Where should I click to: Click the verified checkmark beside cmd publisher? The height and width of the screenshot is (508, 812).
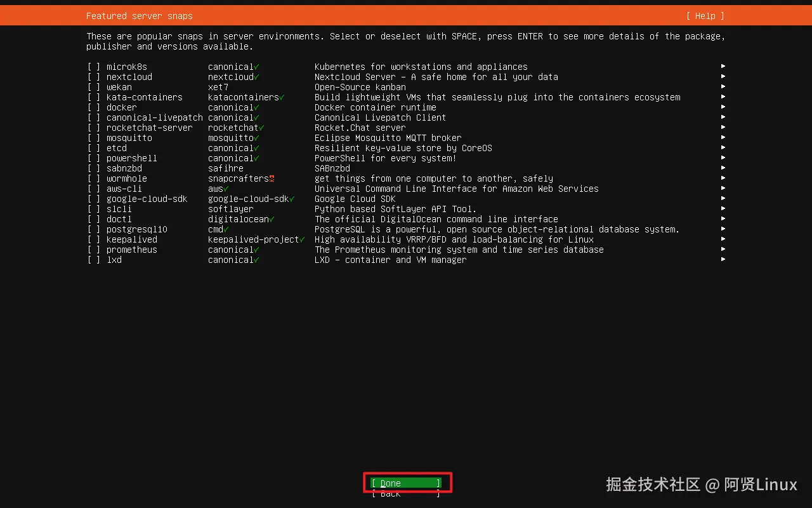tap(226, 229)
